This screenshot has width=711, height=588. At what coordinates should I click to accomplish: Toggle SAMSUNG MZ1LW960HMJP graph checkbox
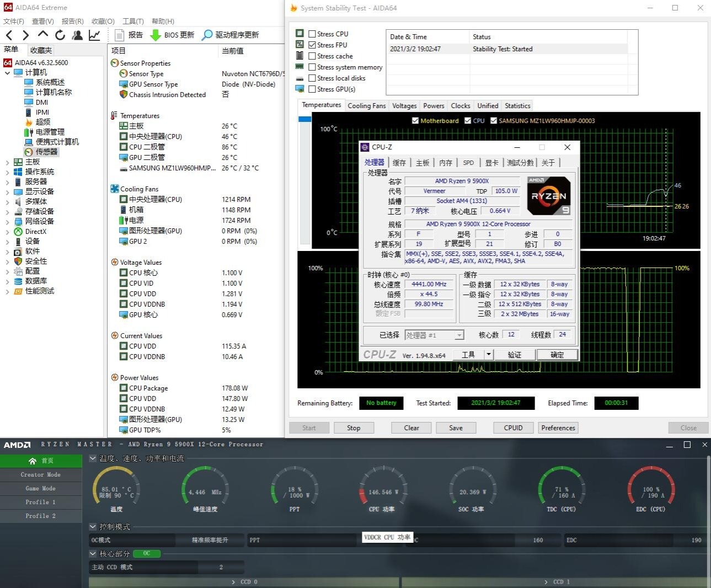(494, 120)
